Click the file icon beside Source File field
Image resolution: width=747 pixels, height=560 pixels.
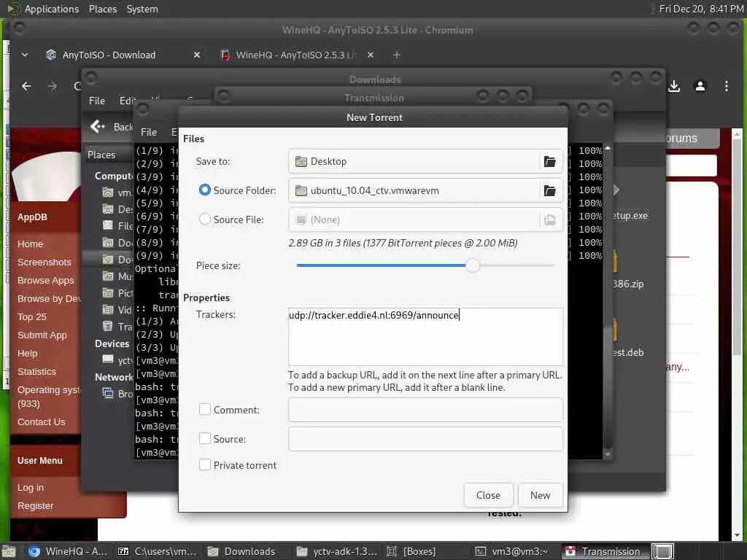click(x=549, y=219)
